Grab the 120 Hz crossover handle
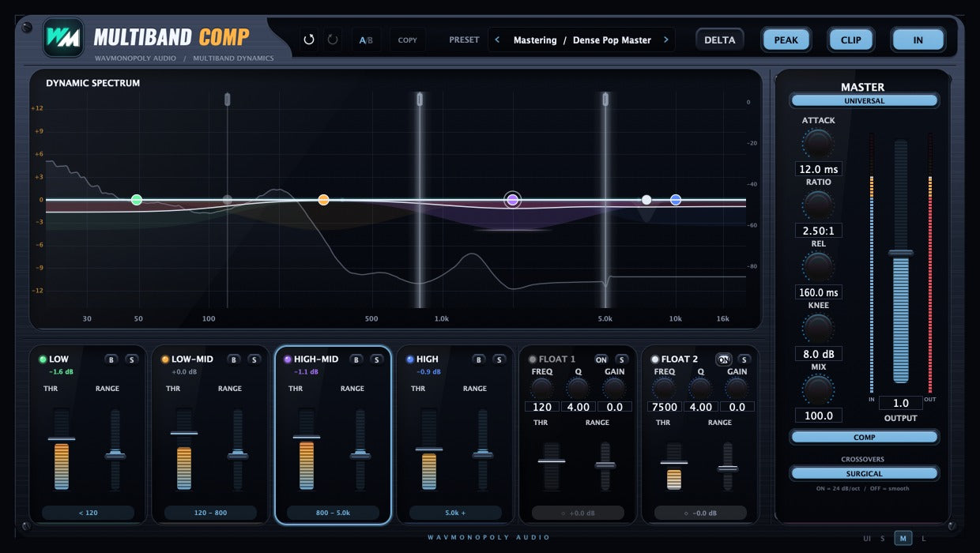 point(228,99)
